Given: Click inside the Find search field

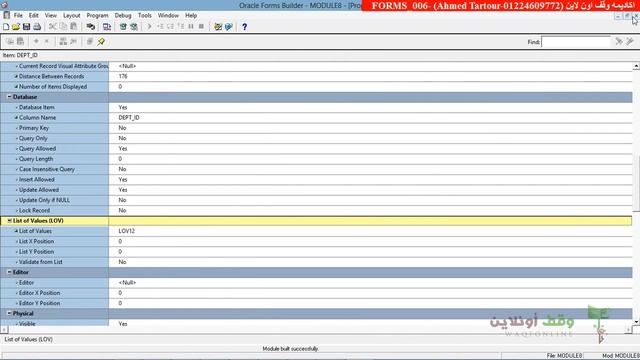Looking at the screenshot, I should (576, 42).
